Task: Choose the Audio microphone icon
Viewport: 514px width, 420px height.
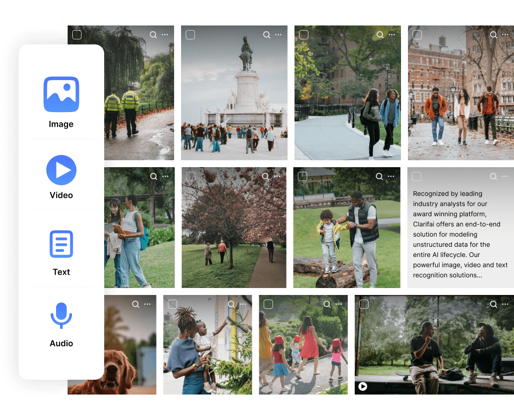Action: tap(61, 315)
